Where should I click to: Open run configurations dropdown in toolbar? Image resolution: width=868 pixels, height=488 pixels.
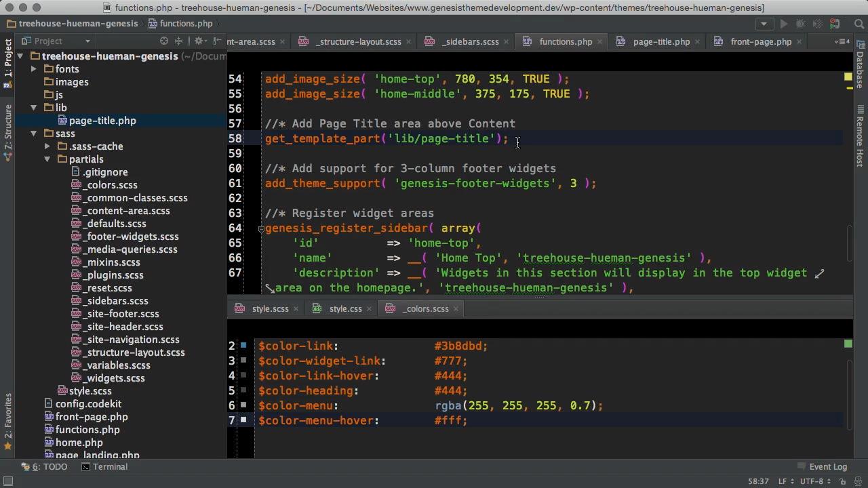pos(765,24)
